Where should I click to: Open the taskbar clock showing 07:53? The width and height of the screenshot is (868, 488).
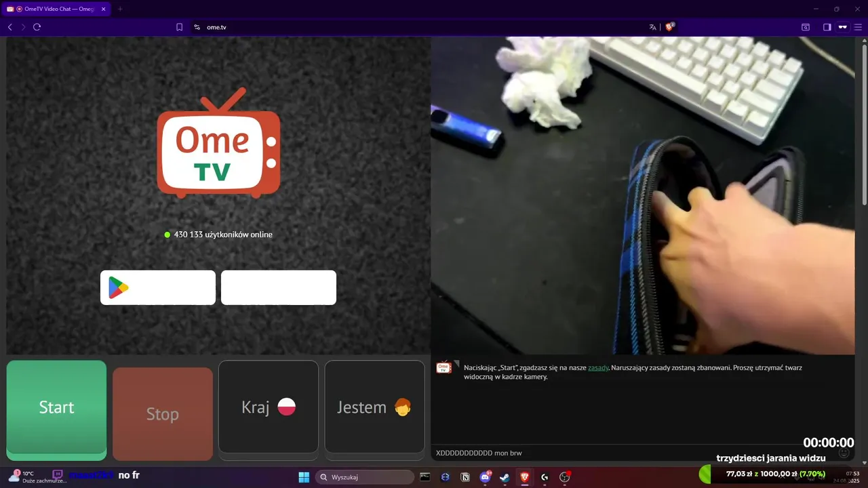click(848, 476)
